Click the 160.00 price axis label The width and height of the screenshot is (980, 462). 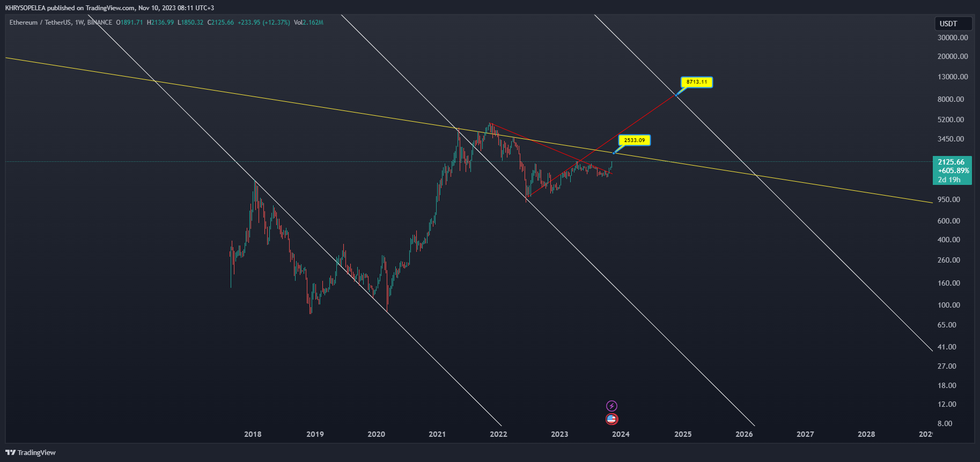point(948,283)
